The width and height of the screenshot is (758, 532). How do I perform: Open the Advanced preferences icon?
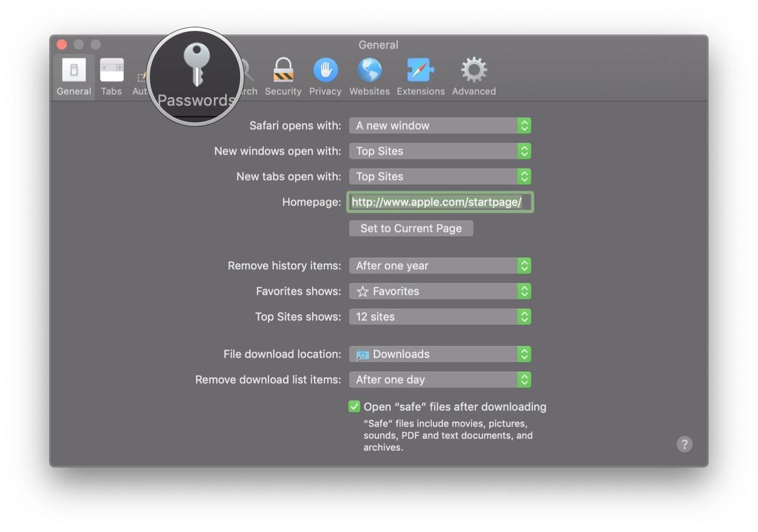pyautogui.click(x=473, y=73)
